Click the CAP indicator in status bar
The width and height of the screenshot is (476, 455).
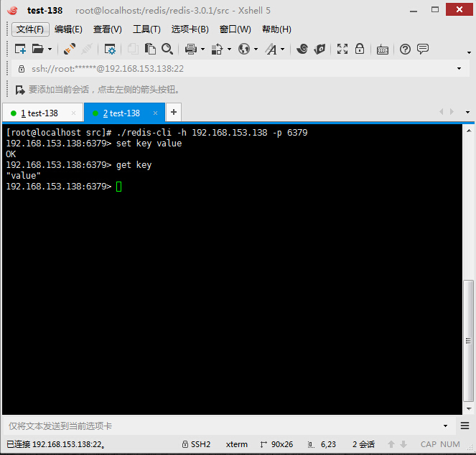point(428,444)
